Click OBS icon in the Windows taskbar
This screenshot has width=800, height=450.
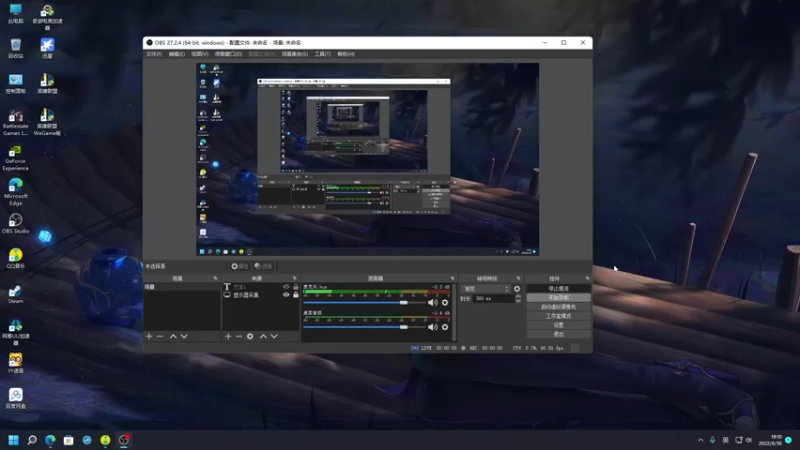pyautogui.click(x=123, y=440)
